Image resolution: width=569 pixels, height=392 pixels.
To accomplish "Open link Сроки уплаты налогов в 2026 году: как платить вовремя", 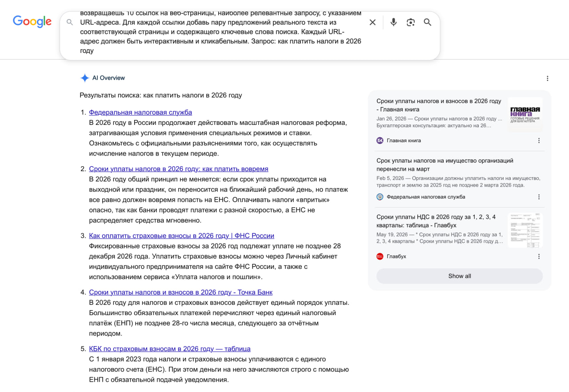I will pos(179,169).
